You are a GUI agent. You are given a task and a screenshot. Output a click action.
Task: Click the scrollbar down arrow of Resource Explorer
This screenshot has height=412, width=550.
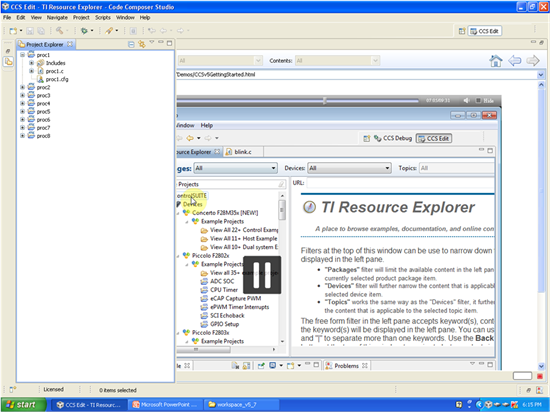[541, 366]
